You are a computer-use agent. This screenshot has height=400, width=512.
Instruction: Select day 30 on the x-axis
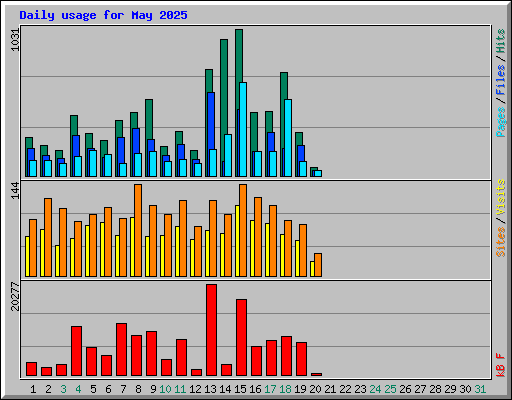point(465,389)
